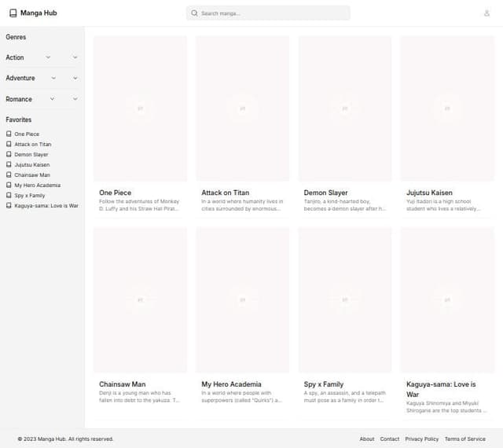This screenshot has width=503, height=448.
Task: Open the Chainsaw Man card title
Action: point(123,384)
